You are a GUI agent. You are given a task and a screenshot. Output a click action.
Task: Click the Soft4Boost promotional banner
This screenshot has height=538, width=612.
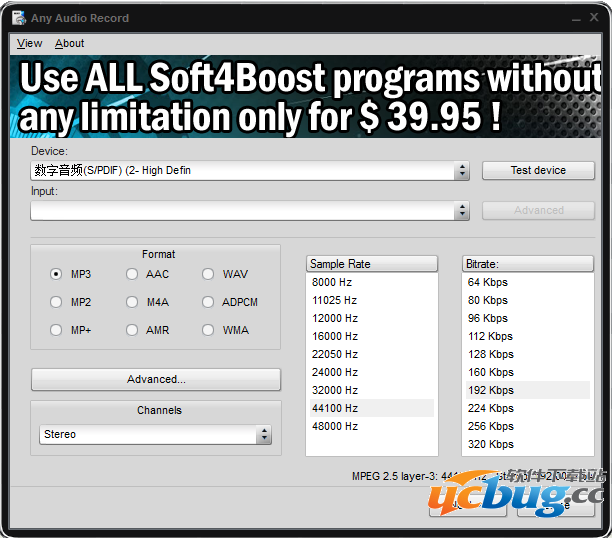306,97
